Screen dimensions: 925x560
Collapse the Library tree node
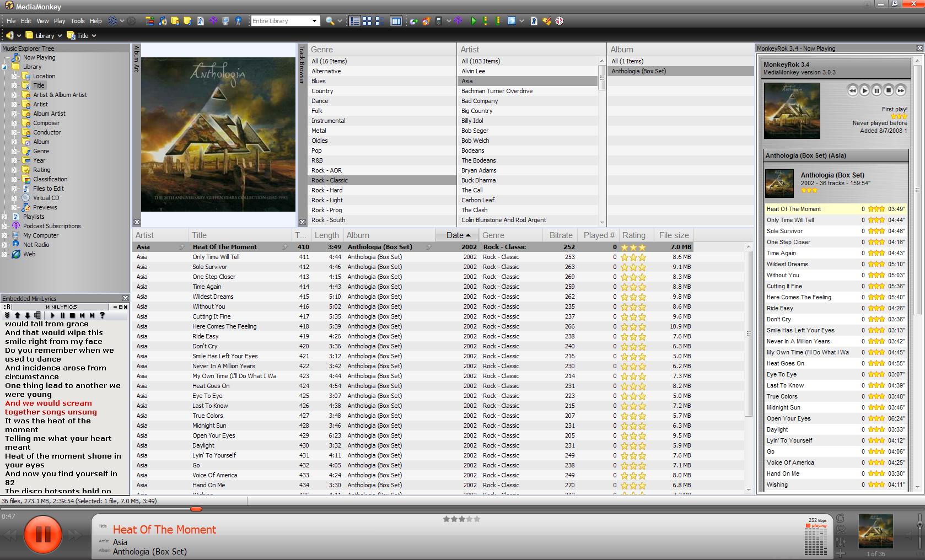click(4, 67)
